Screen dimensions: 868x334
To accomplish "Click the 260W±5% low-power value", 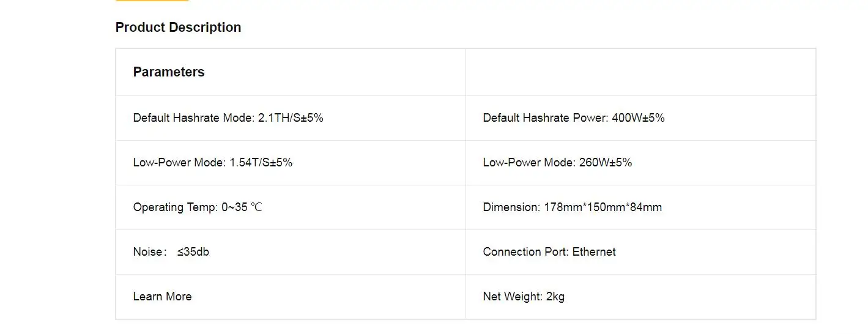I will (x=606, y=162).
